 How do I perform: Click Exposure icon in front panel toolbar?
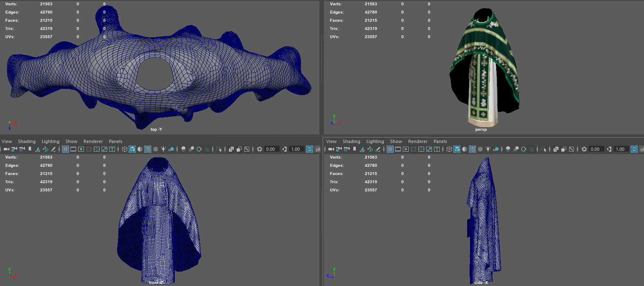coord(260,149)
